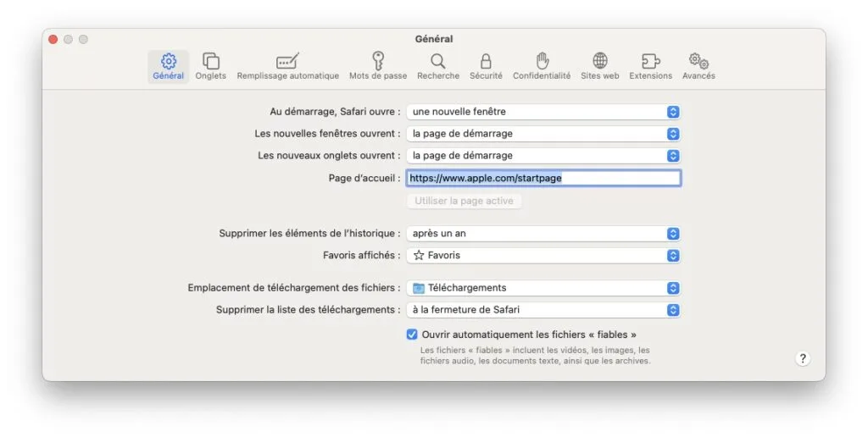Click the Page d'accueil URL field
Screen dimensions: 868x437
click(543, 178)
